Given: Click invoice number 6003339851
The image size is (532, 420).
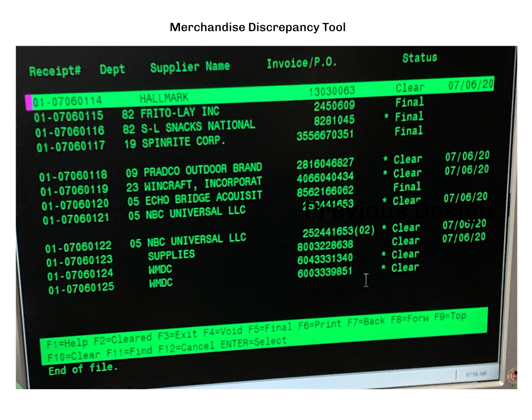Looking at the screenshot, I should pyautogui.click(x=325, y=273).
